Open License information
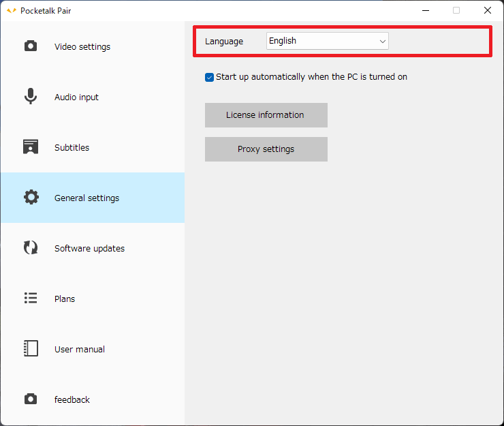 pyautogui.click(x=266, y=115)
